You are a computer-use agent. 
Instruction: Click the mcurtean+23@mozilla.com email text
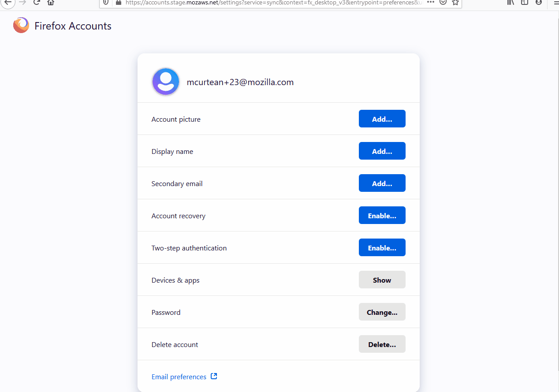point(240,82)
